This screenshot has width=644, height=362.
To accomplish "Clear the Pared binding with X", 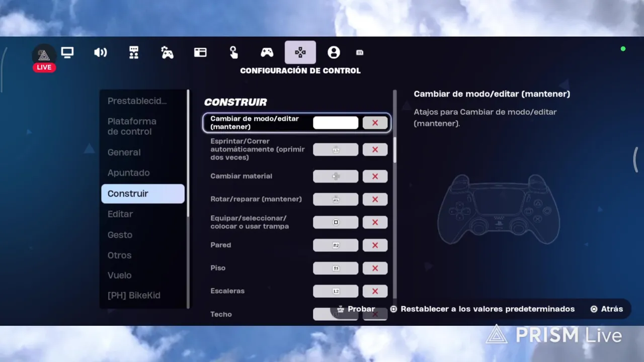I will [375, 245].
